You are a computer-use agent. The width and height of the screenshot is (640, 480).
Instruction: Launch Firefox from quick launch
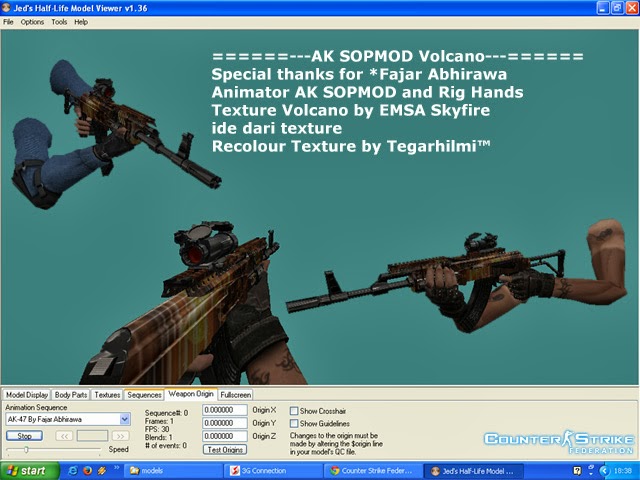click(x=87, y=471)
